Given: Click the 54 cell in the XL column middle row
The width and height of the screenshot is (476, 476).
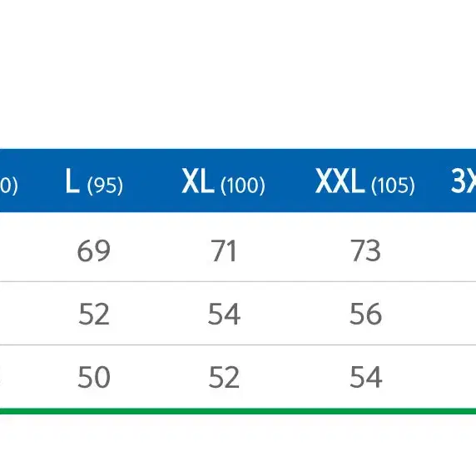Looking at the screenshot, I should tap(224, 314).
